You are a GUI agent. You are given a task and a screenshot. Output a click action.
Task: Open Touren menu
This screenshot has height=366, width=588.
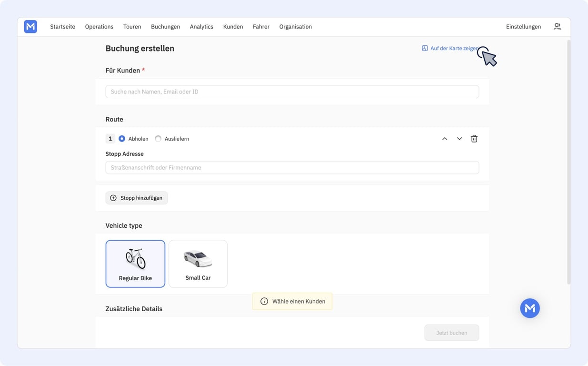132,27
